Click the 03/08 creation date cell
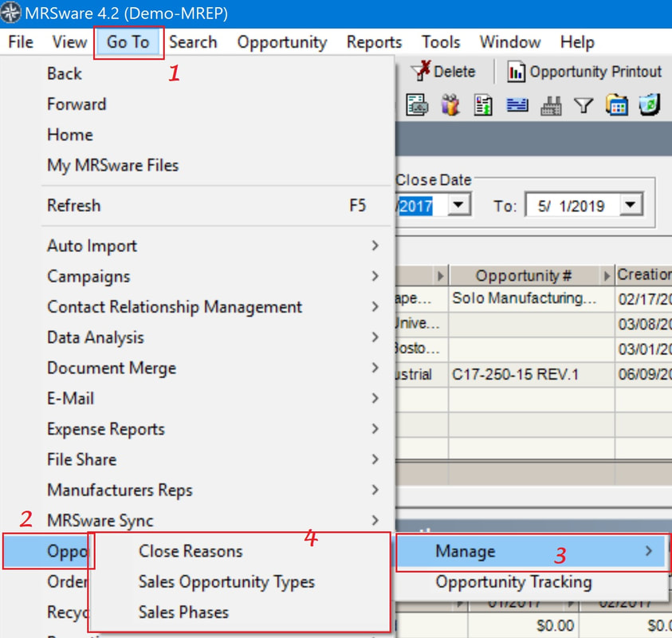672x638 pixels. tap(644, 324)
